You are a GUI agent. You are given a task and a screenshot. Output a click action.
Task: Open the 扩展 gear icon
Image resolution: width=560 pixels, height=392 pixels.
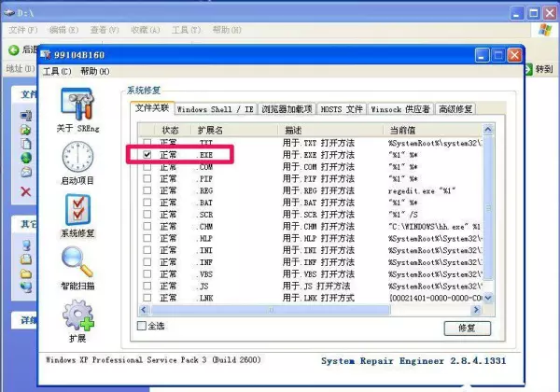tap(78, 315)
